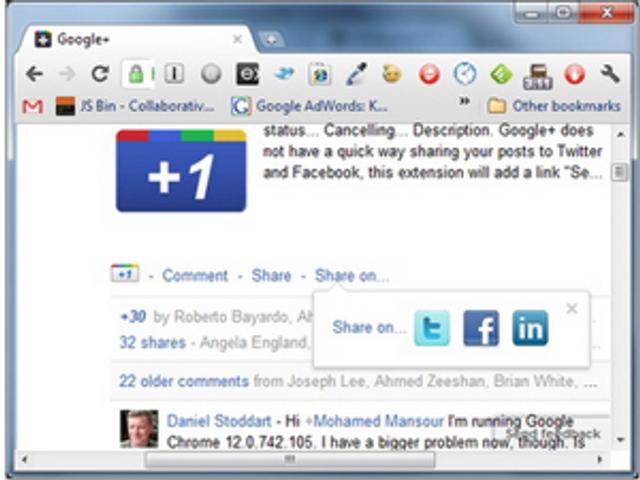Click the large +1 post thumbnail
The width and height of the screenshot is (640, 480).
[181, 171]
